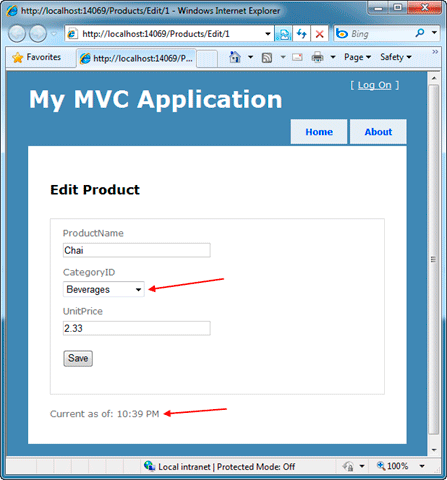Click the red Stop loading icon
447x480 pixels.
tap(319, 34)
